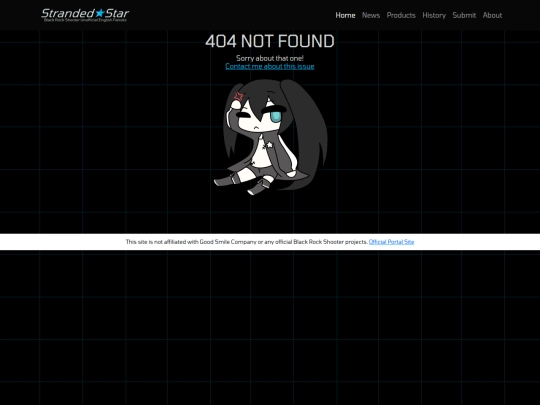Click the non-affiliation disclaimer text in footer

click(x=247, y=242)
